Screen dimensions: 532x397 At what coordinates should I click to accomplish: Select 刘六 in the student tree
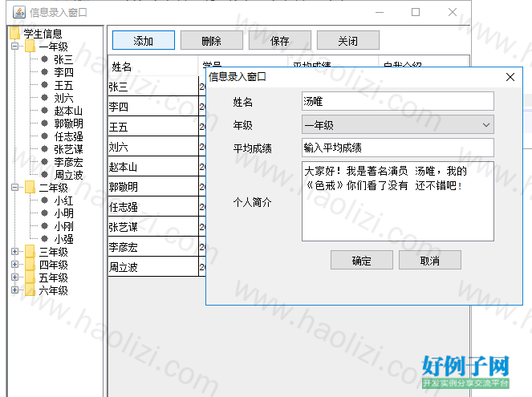point(63,98)
